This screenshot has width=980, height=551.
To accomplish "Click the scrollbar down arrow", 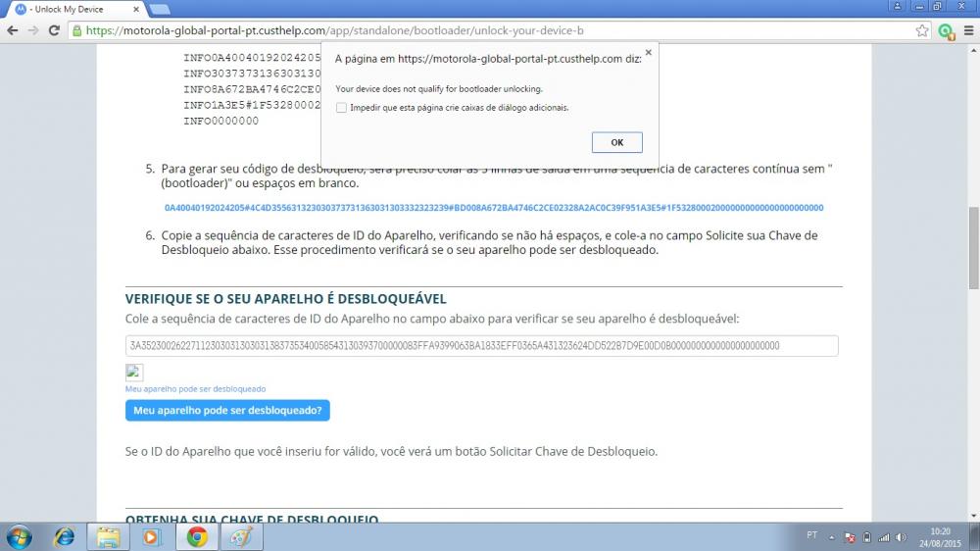I will [x=974, y=517].
